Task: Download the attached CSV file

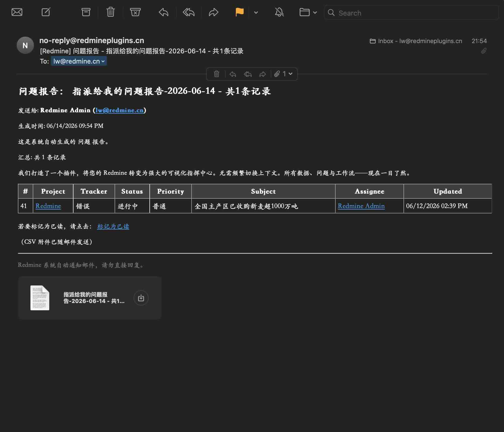Action: click(x=141, y=298)
